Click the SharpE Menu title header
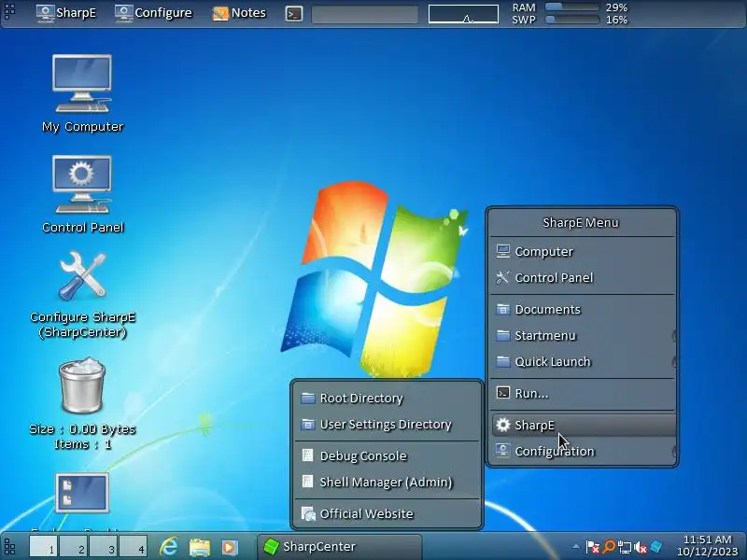The image size is (747, 560). pyautogui.click(x=581, y=222)
